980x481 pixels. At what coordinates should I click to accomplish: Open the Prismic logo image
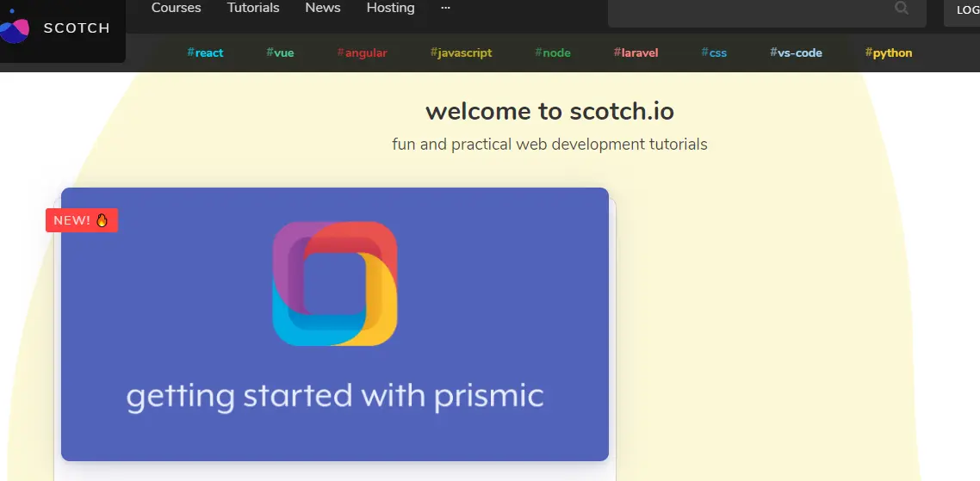pos(335,284)
